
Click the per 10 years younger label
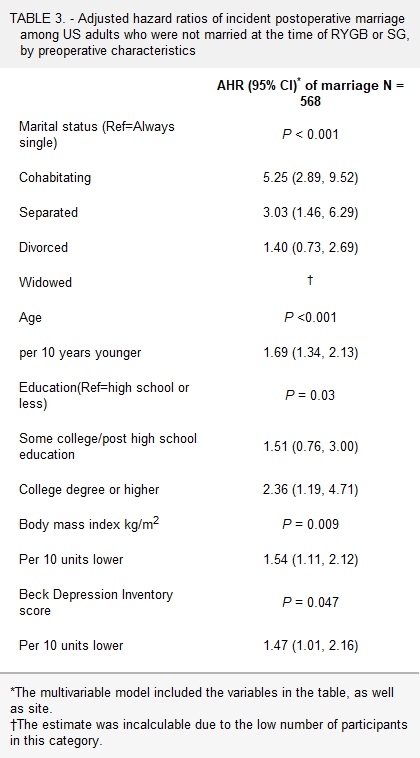(80, 352)
